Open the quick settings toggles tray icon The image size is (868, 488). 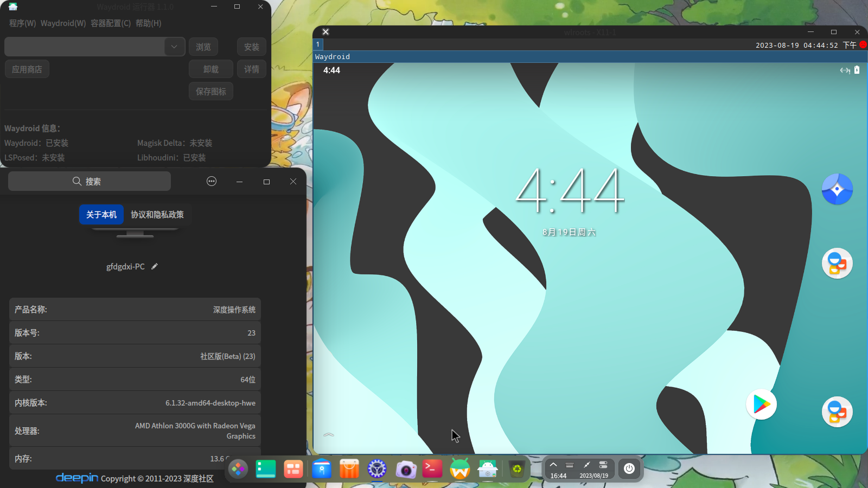click(603, 465)
